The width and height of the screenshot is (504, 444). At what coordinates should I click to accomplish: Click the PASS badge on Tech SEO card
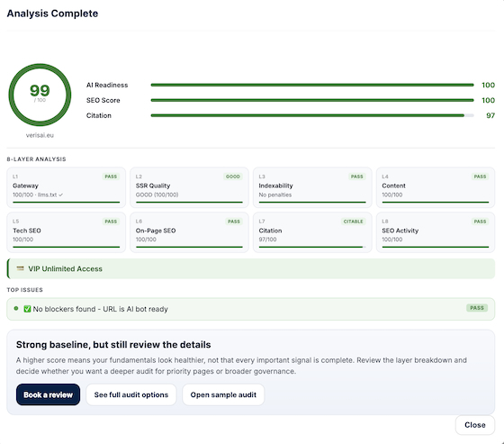(111, 222)
